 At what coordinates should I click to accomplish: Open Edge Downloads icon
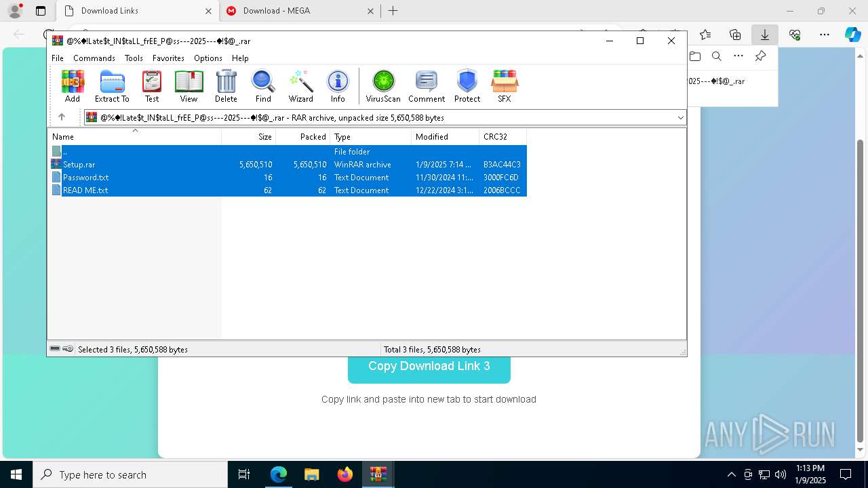coord(765,35)
